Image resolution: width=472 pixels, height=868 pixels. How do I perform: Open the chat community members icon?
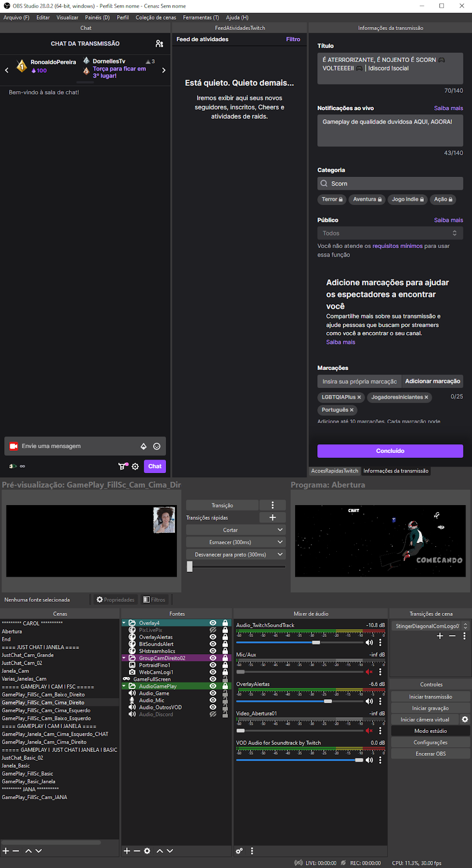tap(159, 43)
